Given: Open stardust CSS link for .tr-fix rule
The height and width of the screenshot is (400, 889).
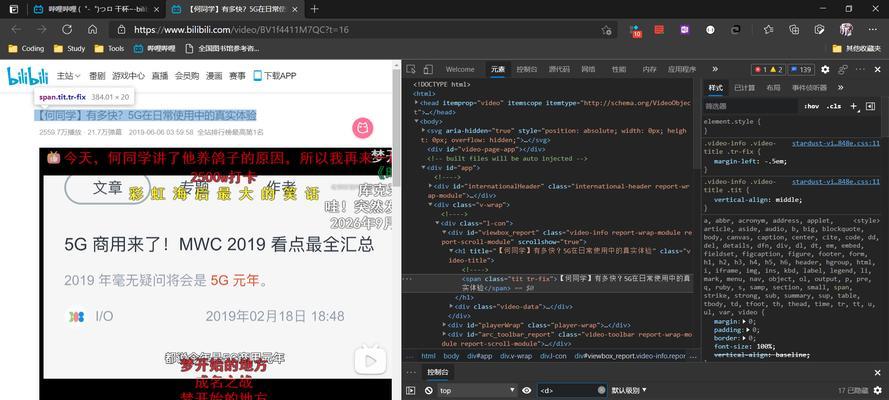Looking at the screenshot, I should click(x=836, y=143).
